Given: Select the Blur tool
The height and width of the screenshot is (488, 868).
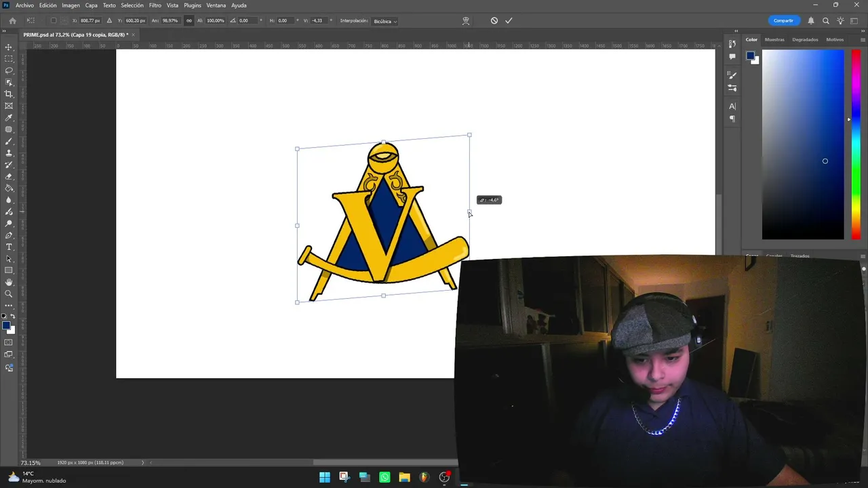Looking at the screenshot, I should coord(9,200).
